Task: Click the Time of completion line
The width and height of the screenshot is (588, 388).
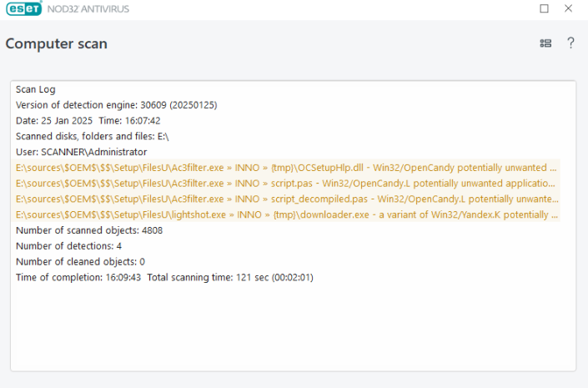Action: (164, 277)
